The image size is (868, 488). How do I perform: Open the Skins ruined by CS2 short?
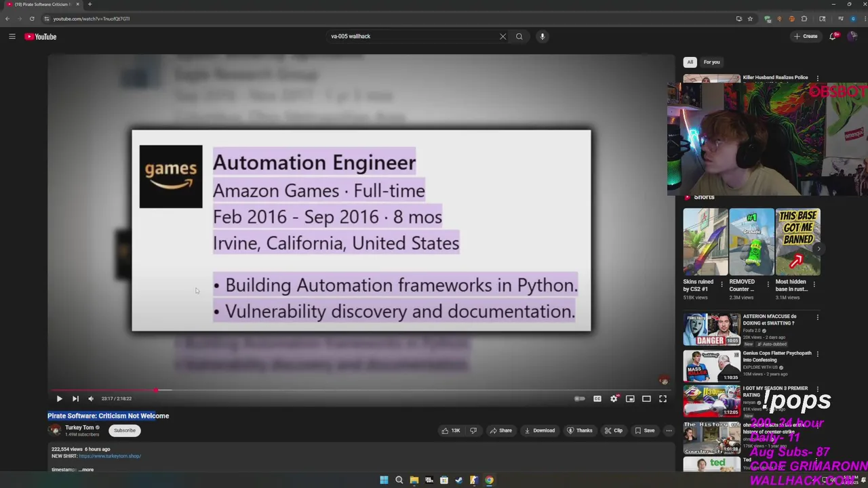(x=705, y=242)
